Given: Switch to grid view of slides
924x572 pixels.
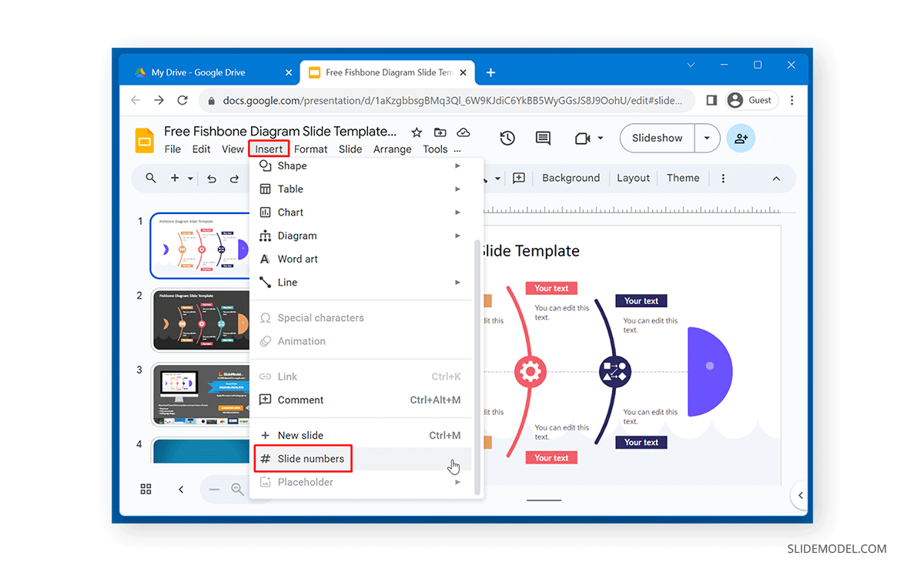Looking at the screenshot, I should coord(146,489).
